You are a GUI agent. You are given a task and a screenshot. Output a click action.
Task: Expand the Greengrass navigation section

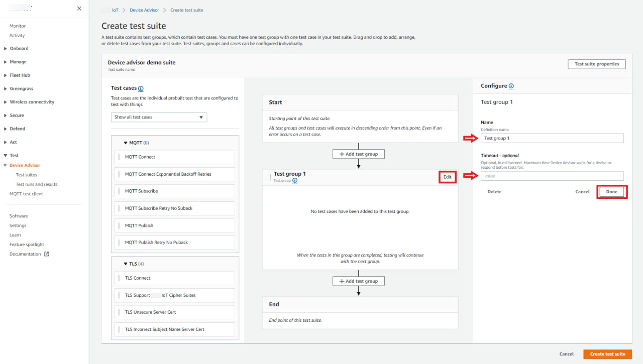pyautogui.click(x=6, y=89)
